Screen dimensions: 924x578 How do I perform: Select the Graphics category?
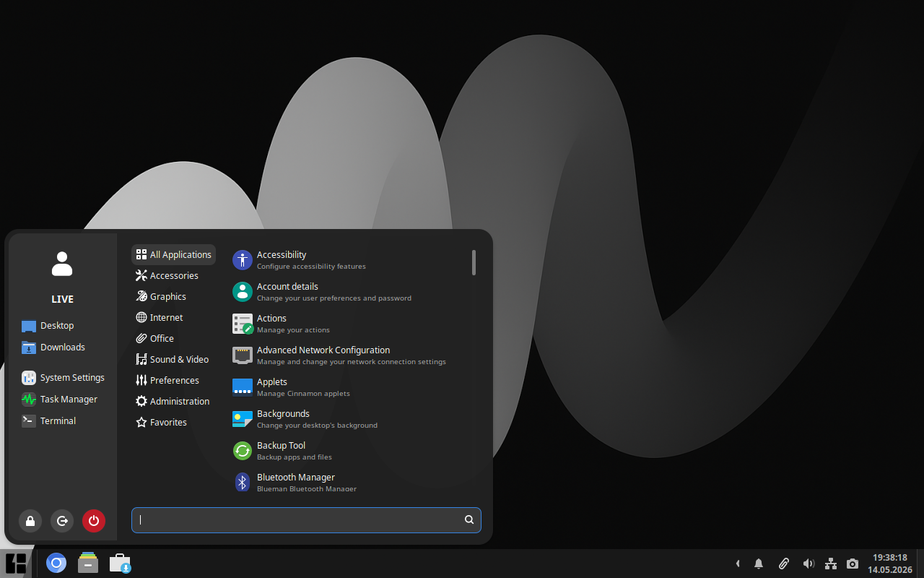click(173, 296)
